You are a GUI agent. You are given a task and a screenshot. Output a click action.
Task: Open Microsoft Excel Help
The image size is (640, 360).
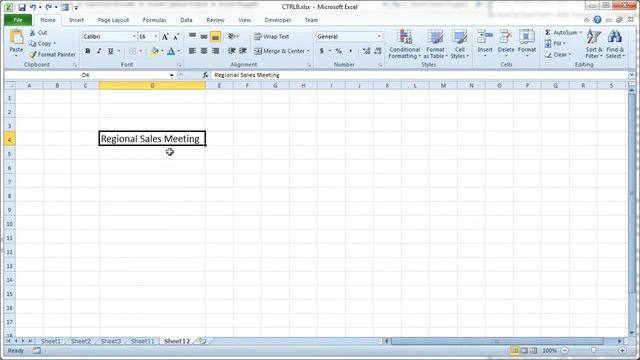click(x=597, y=20)
